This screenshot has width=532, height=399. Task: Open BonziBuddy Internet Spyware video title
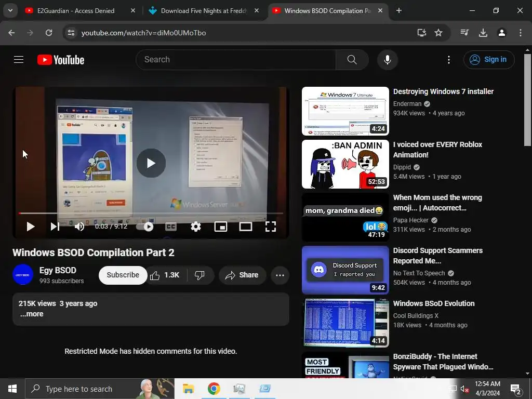[x=444, y=362]
